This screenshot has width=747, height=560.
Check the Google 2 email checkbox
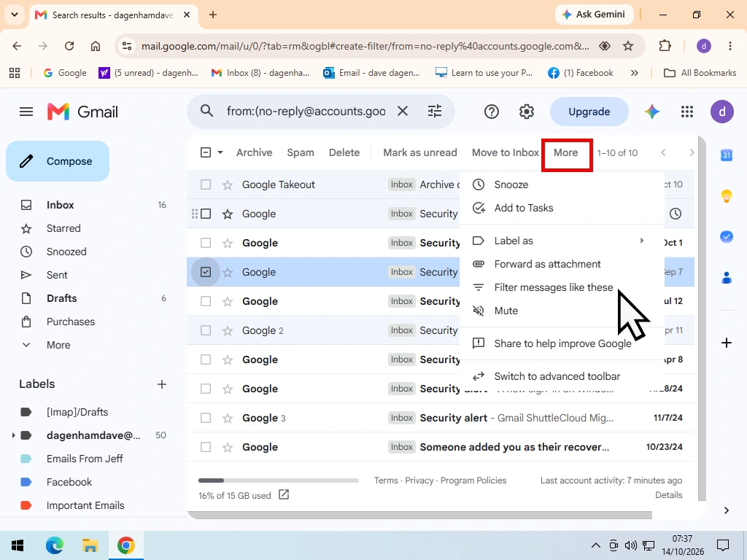click(206, 330)
